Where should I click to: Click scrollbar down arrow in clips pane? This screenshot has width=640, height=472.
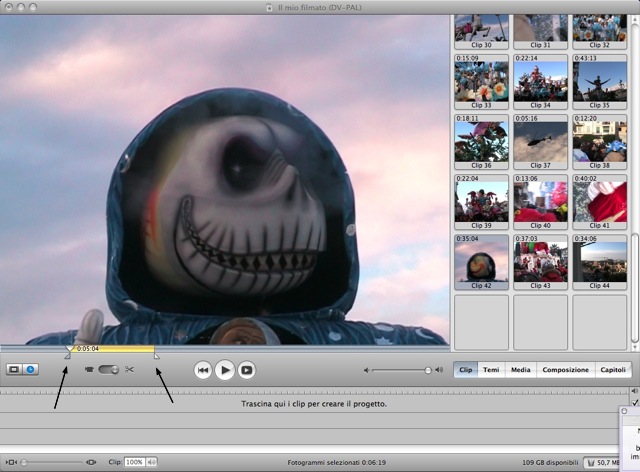click(x=635, y=347)
